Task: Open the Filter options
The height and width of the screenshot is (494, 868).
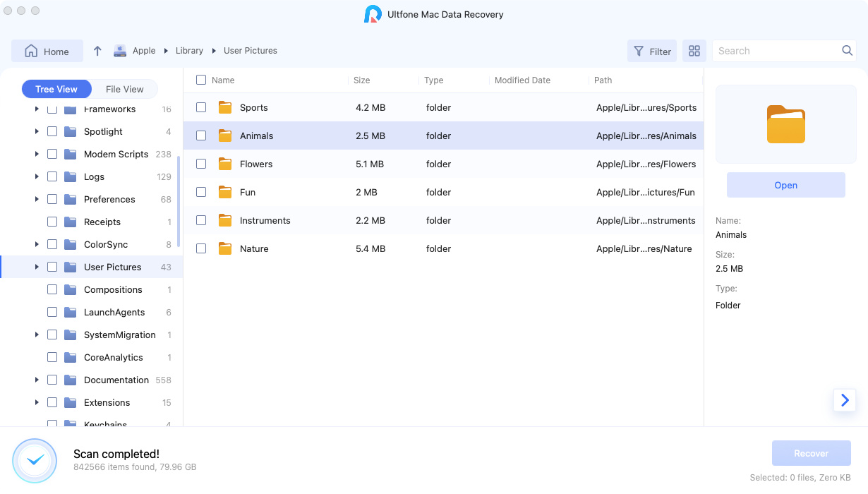Action: (x=652, y=51)
